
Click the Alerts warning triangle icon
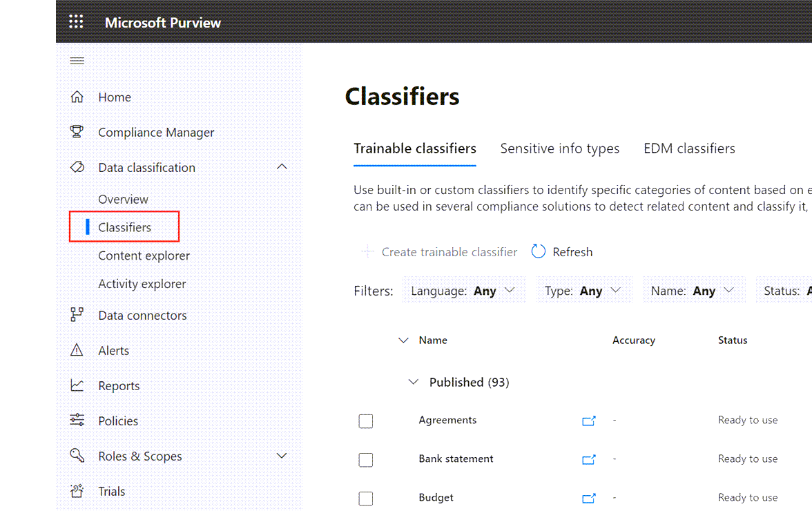[x=77, y=351]
